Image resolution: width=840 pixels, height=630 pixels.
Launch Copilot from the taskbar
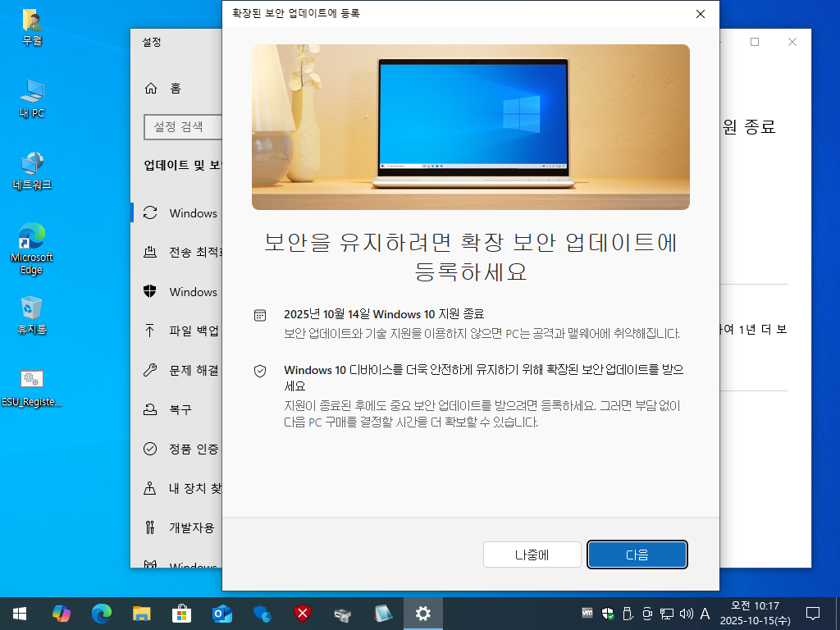pyautogui.click(x=62, y=614)
